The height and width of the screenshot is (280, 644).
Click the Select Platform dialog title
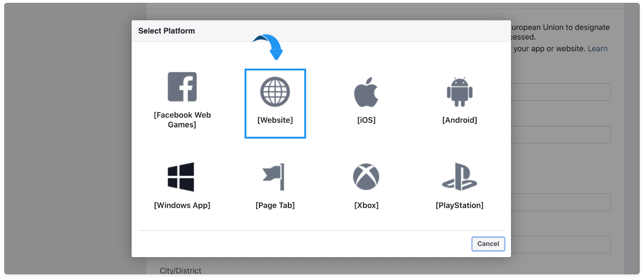(x=167, y=31)
